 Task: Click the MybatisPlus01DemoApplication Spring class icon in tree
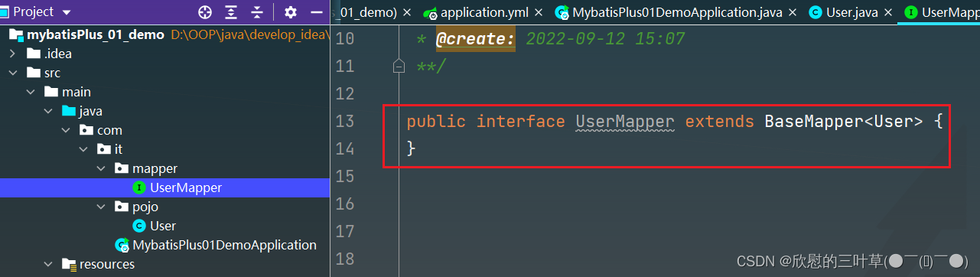122,245
